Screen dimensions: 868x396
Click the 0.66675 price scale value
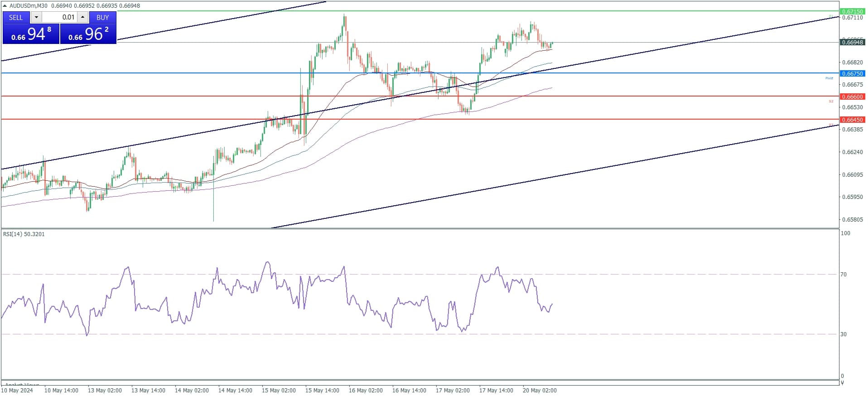[852, 85]
